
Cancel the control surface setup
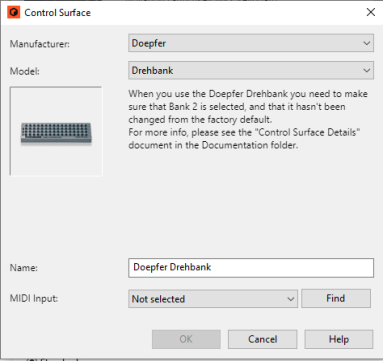(x=262, y=339)
